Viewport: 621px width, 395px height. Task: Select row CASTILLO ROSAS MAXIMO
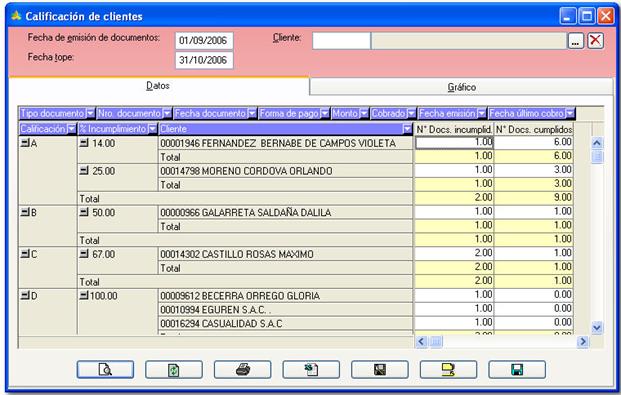285,254
